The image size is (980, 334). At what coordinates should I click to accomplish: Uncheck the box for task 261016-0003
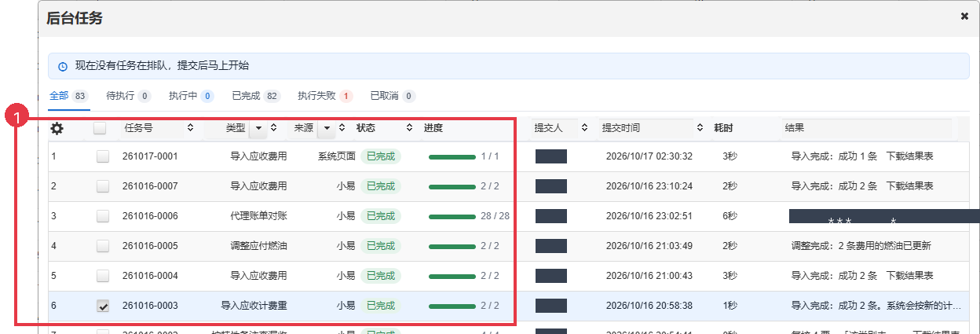tap(103, 306)
